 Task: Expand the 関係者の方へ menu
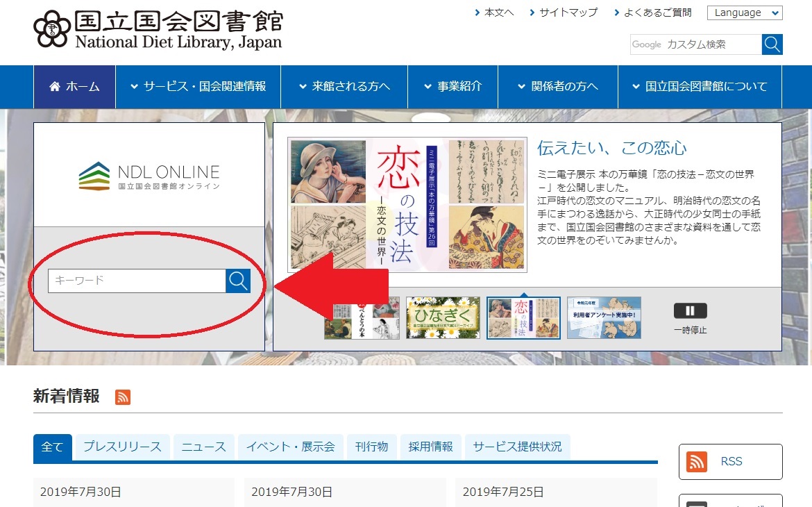[x=558, y=87]
